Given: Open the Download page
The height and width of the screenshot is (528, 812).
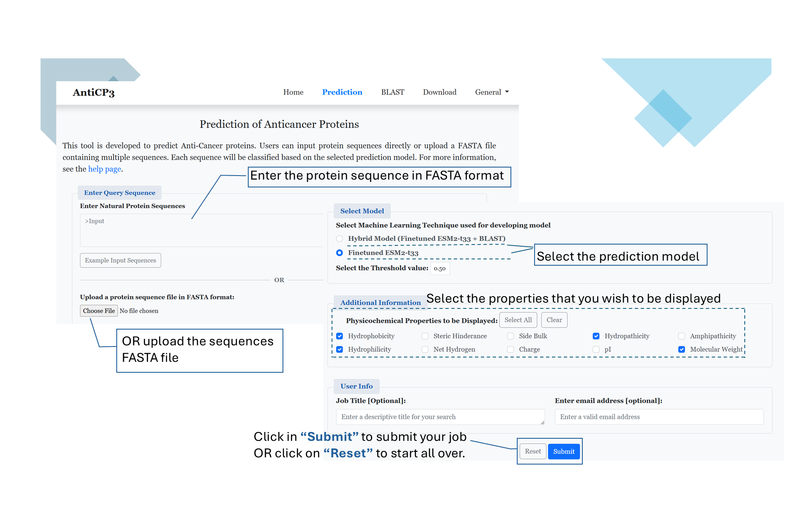Looking at the screenshot, I should [x=439, y=92].
